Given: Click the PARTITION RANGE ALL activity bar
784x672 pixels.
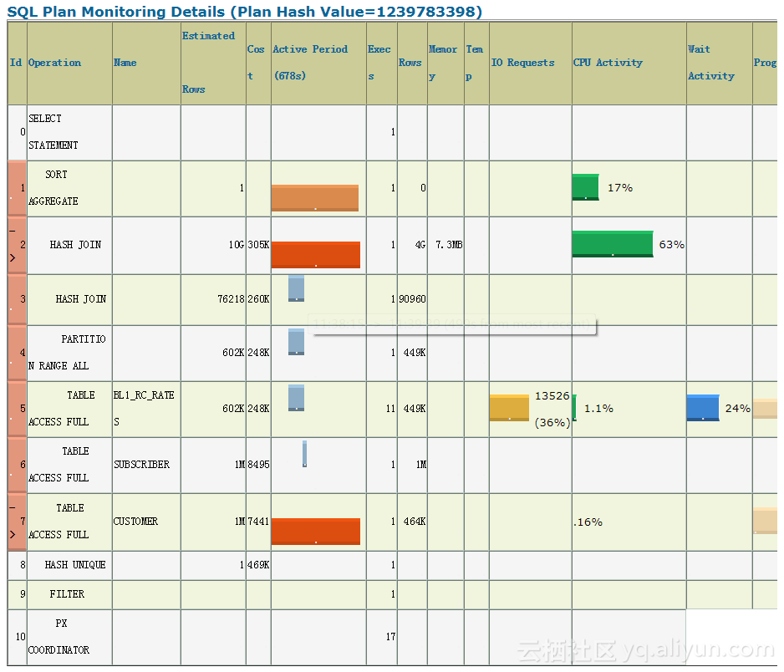Looking at the screenshot, I should tap(296, 342).
